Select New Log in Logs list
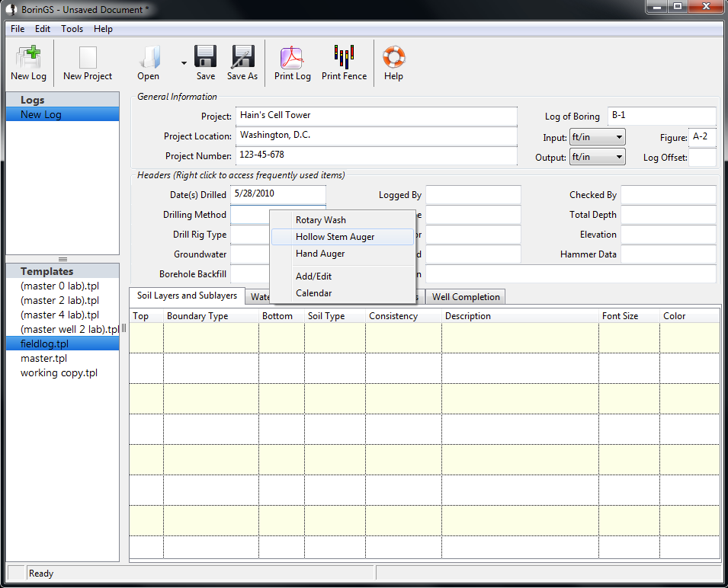 click(x=41, y=114)
